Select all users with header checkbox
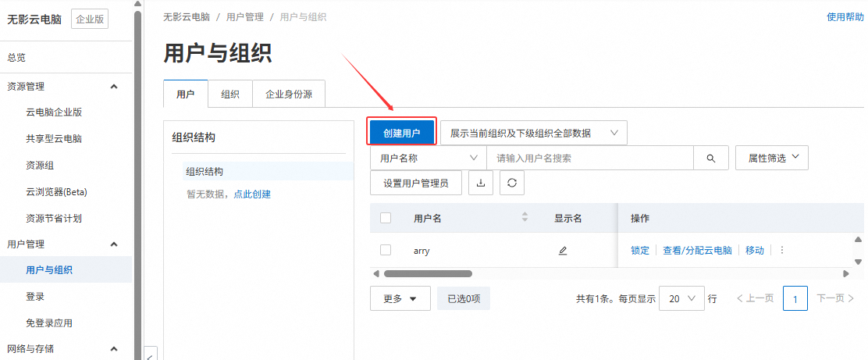Viewport: 868px width, 360px height. (x=386, y=218)
